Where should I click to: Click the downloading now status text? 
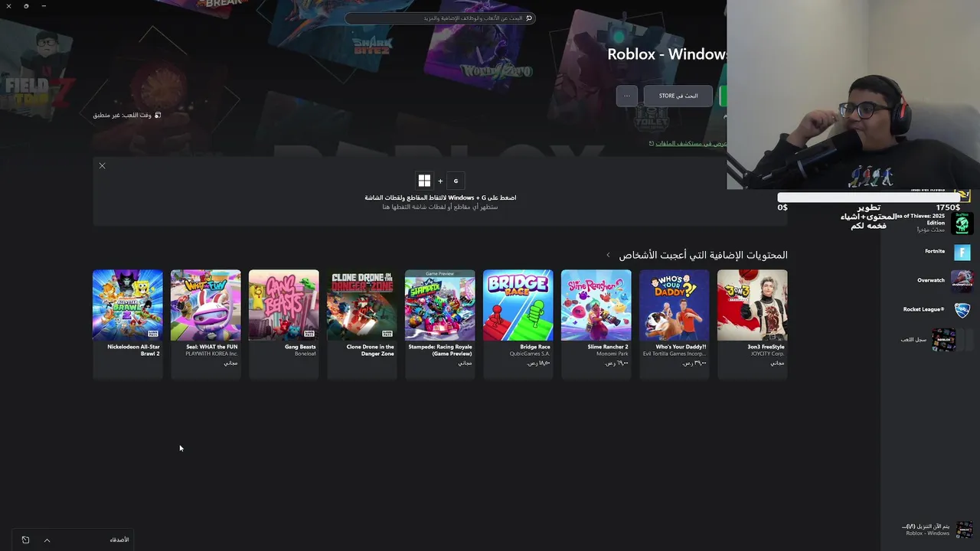[x=926, y=527]
